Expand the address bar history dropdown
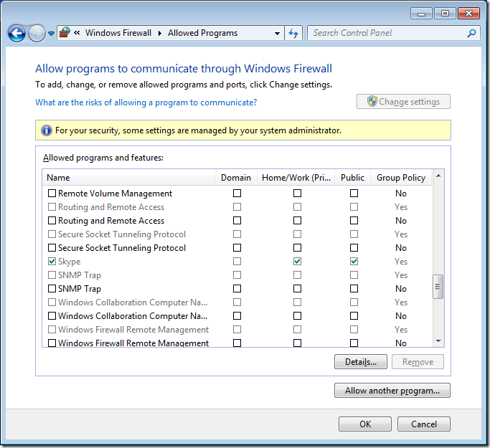Image resolution: width=490 pixels, height=448 pixels. pos(278,33)
